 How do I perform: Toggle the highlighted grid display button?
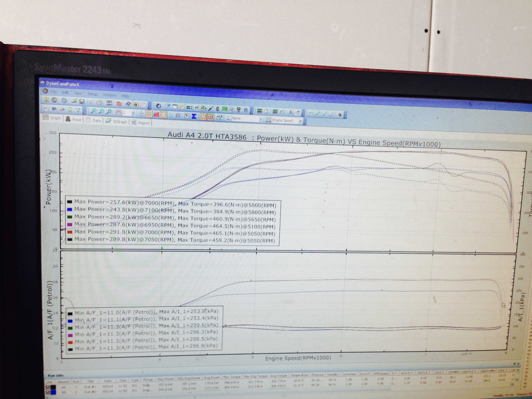coord(149,114)
